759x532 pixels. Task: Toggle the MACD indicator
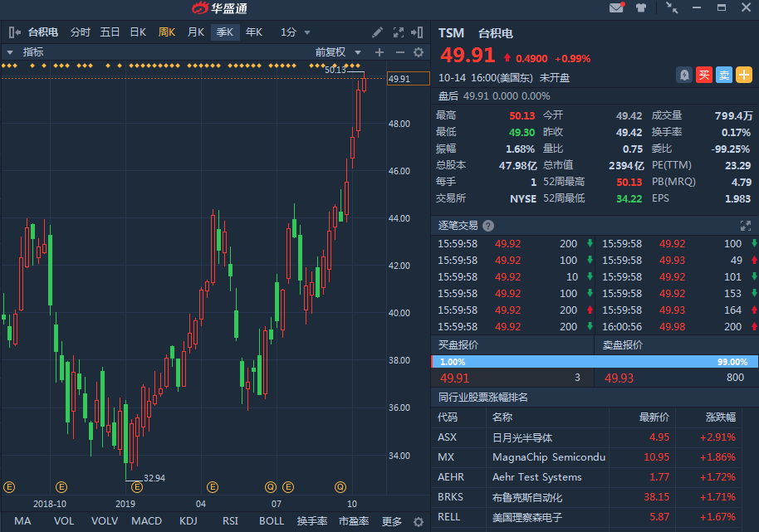pyautogui.click(x=147, y=521)
